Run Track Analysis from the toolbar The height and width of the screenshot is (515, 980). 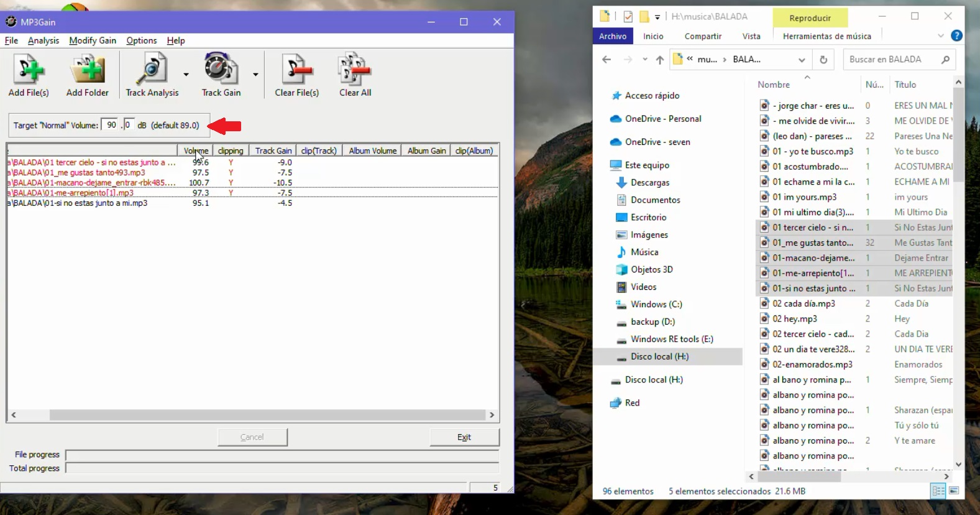point(152,75)
